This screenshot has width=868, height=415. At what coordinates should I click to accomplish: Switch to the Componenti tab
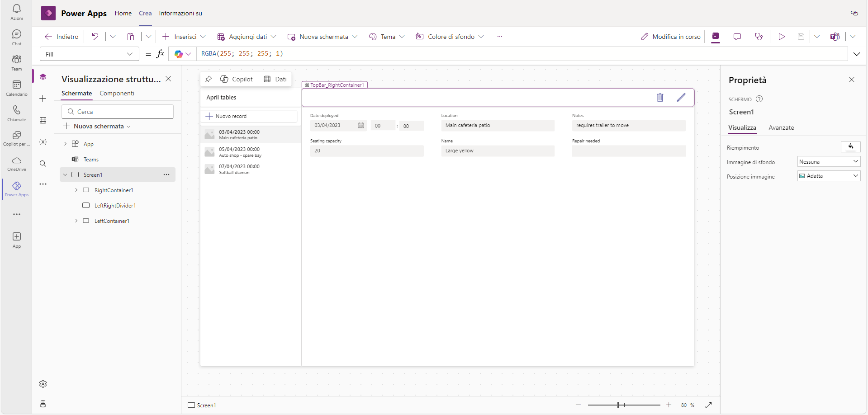tap(117, 93)
